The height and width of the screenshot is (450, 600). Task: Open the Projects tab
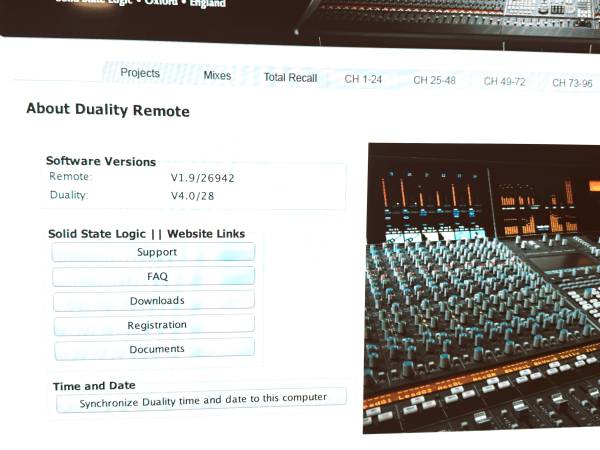(140, 73)
